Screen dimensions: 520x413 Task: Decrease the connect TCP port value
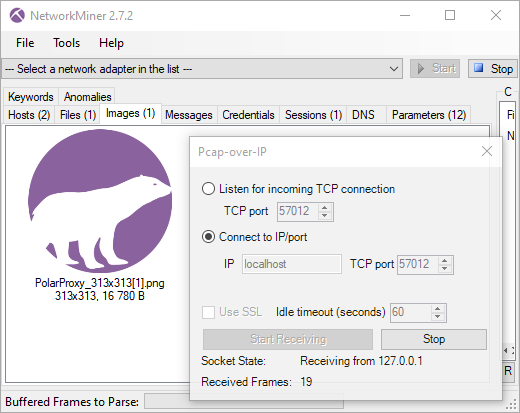click(x=445, y=269)
